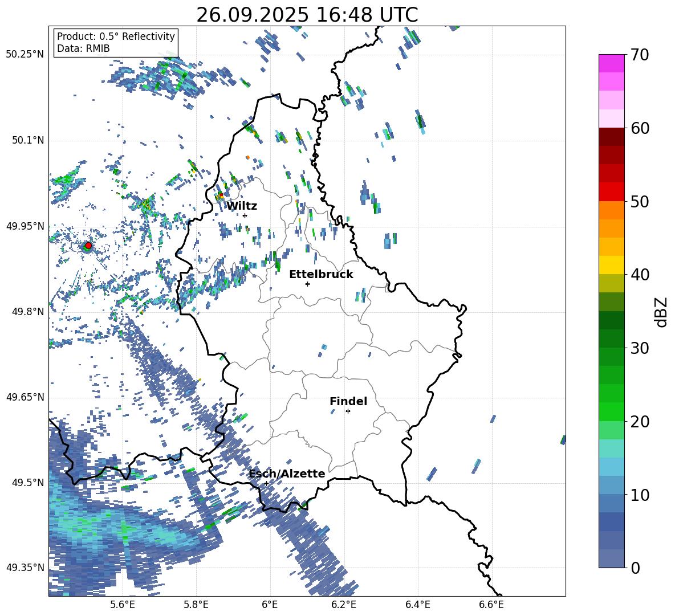Image resolution: width=675 pixels, height=616 pixels.
Task: Pick the yellow swatch just above 40 dBZ
Action: coord(611,266)
